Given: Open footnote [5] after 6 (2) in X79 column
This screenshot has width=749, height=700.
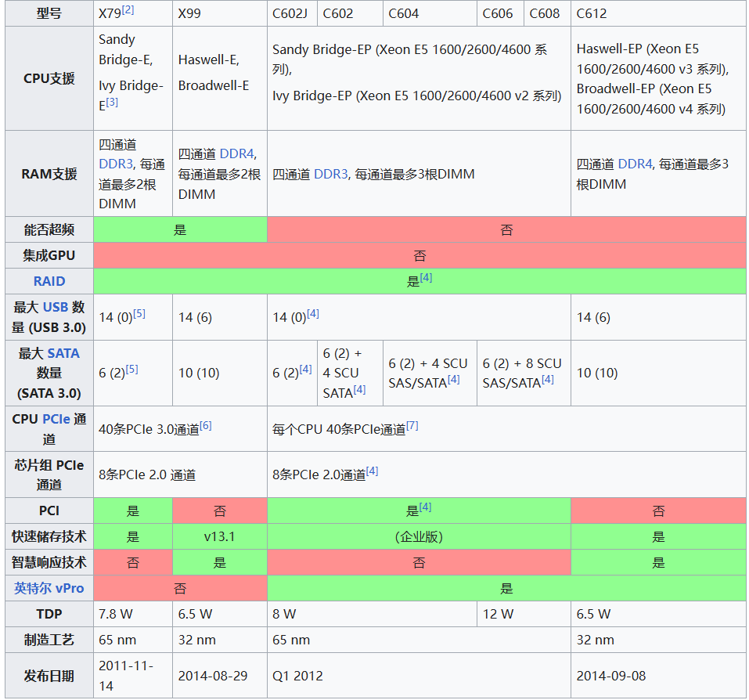Looking at the screenshot, I should pyautogui.click(x=131, y=369).
